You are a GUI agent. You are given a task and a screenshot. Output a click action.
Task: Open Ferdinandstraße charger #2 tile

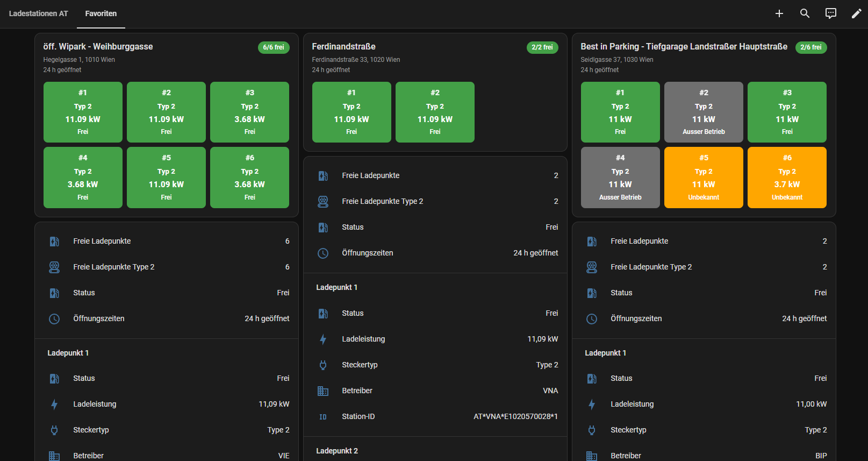coord(435,112)
